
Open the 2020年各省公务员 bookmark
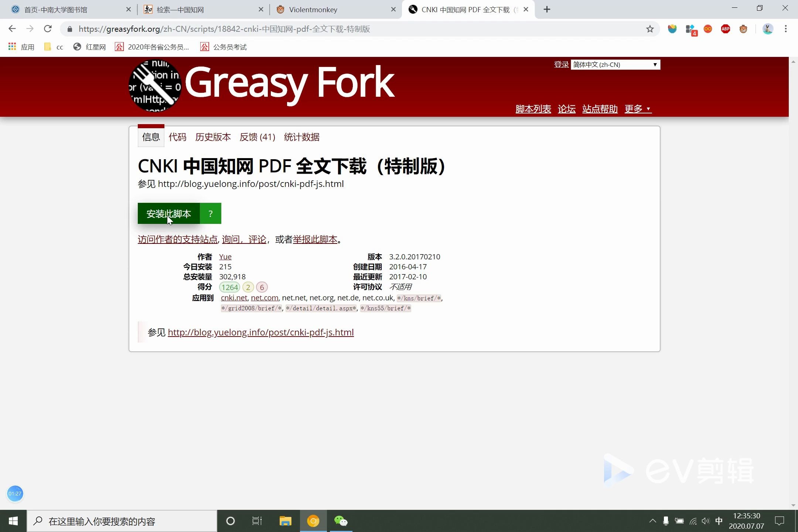pyautogui.click(x=152, y=47)
